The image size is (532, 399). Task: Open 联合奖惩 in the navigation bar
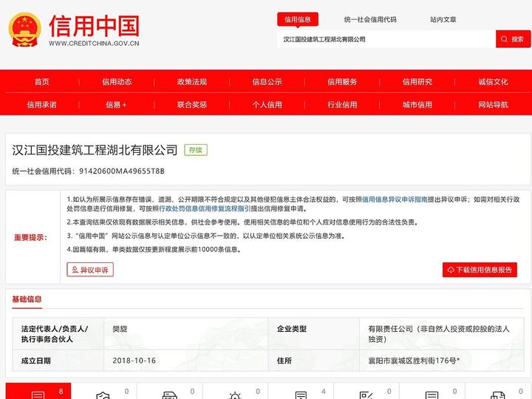[192, 105]
